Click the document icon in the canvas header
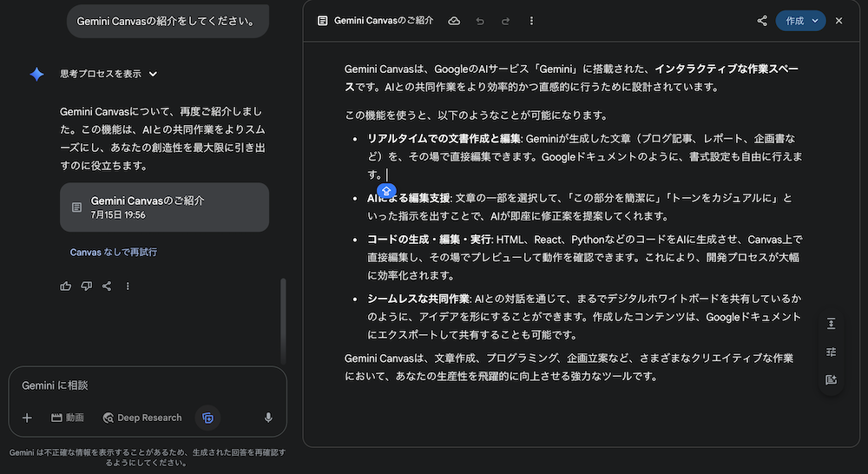 click(x=322, y=21)
